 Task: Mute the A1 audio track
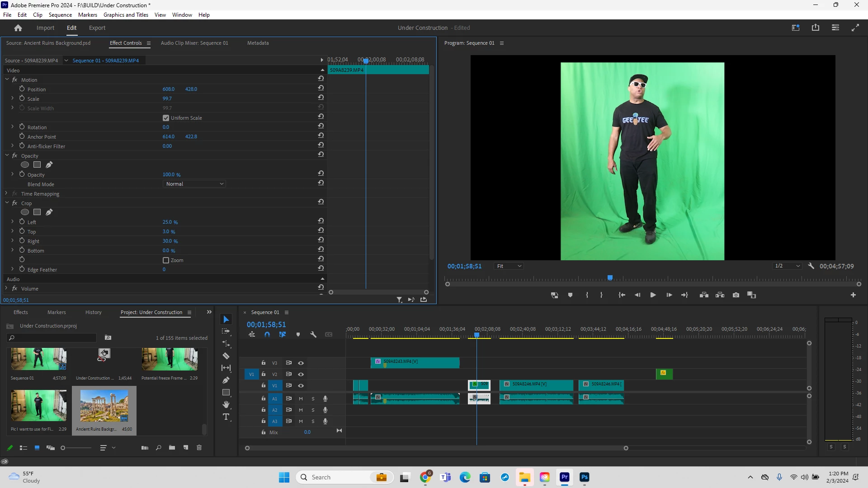pos(301,399)
